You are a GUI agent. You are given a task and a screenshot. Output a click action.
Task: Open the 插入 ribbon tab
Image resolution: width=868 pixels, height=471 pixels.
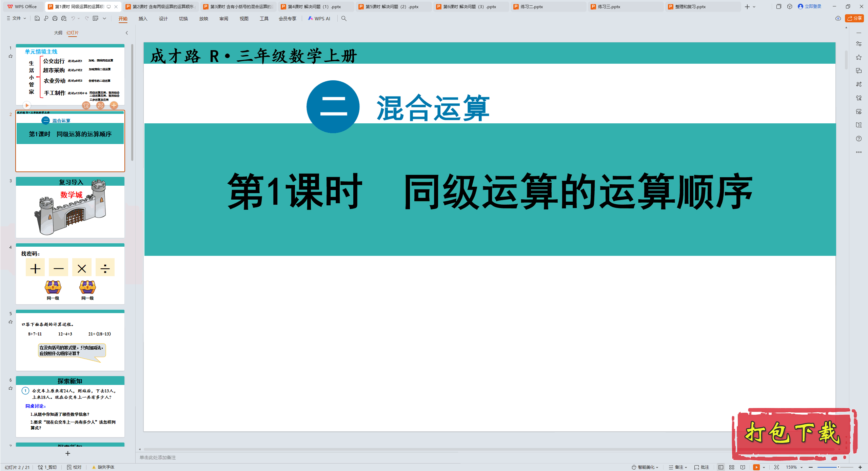(x=143, y=19)
